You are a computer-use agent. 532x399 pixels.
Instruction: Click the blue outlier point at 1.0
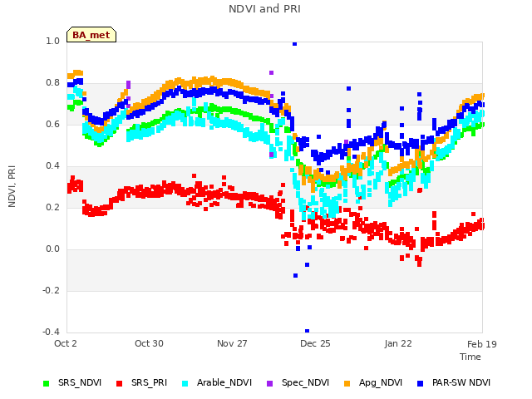coord(294,44)
